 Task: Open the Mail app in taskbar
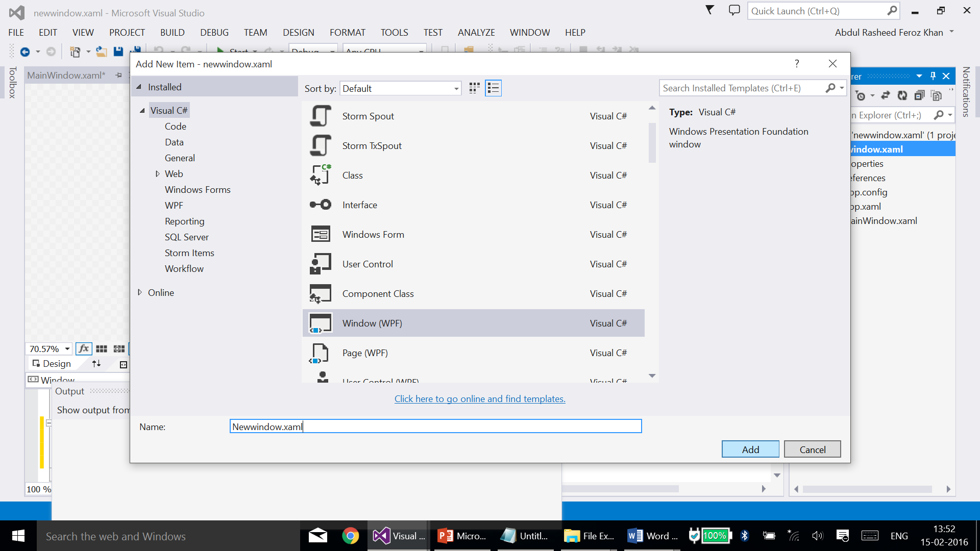(x=317, y=536)
